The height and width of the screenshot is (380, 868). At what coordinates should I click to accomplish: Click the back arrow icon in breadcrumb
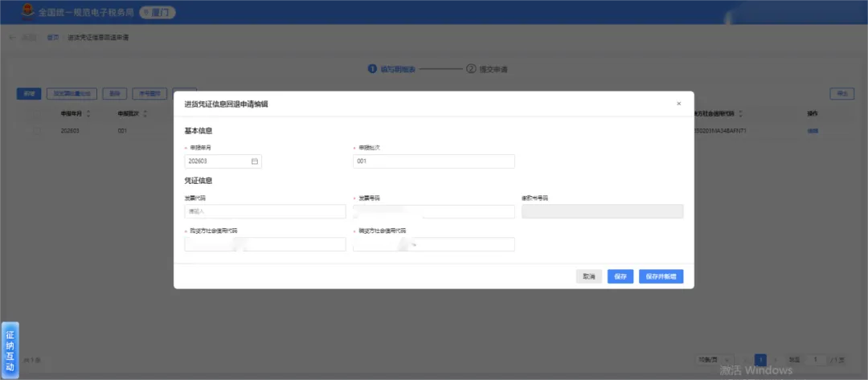click(12, 38)
